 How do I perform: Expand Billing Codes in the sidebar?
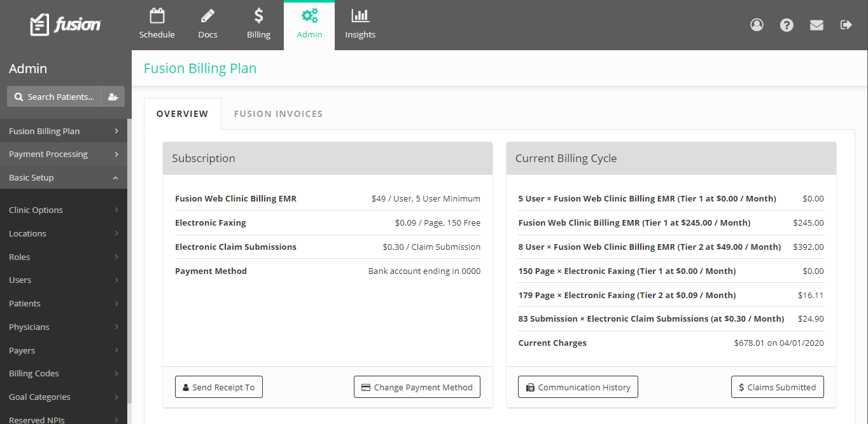click(x=64, y=373)
